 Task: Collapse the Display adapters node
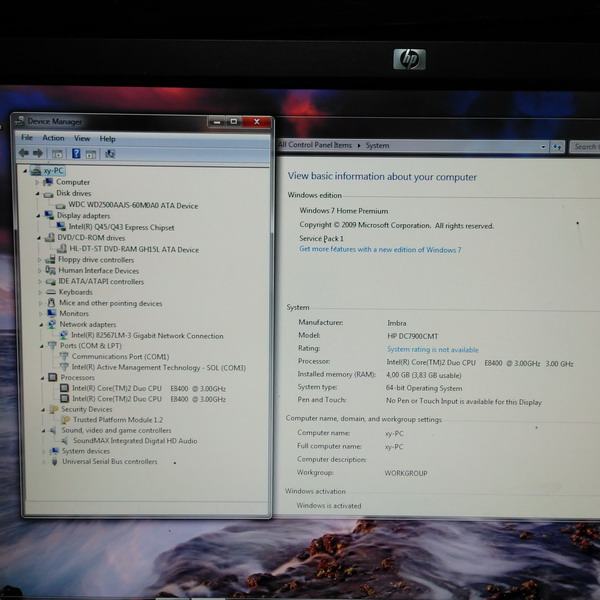point(38,215)
